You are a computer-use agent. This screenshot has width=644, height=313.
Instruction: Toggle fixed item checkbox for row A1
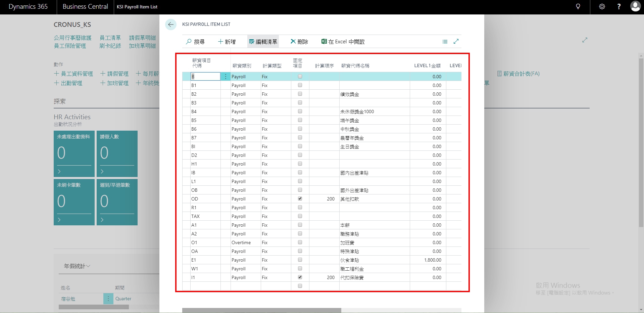tap(300, 225)
